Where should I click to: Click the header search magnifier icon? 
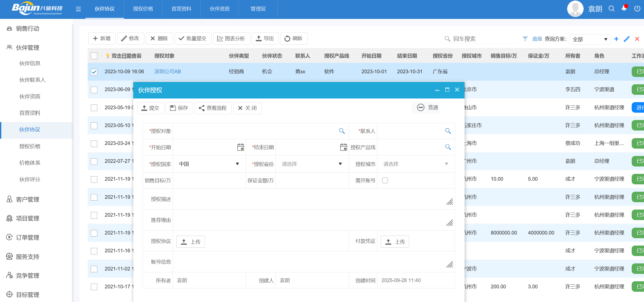[611, 9]
